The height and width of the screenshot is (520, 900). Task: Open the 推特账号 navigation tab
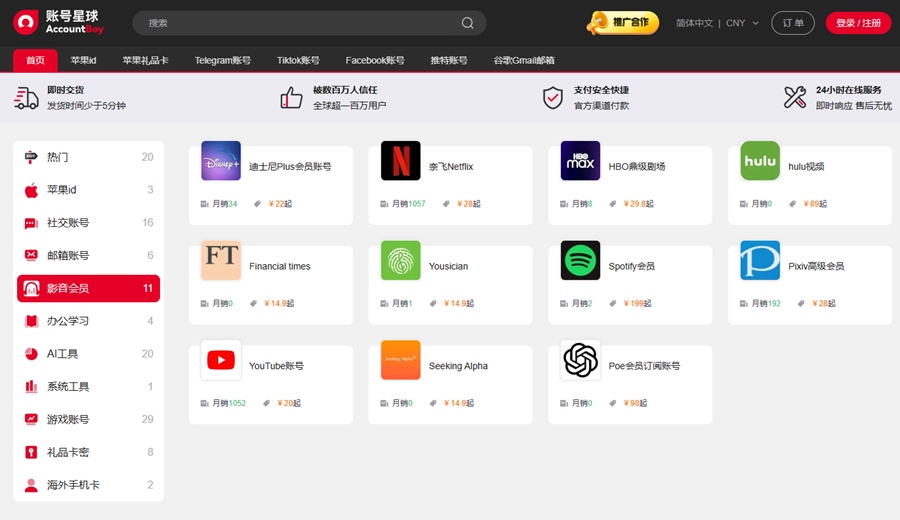point(449,60)
